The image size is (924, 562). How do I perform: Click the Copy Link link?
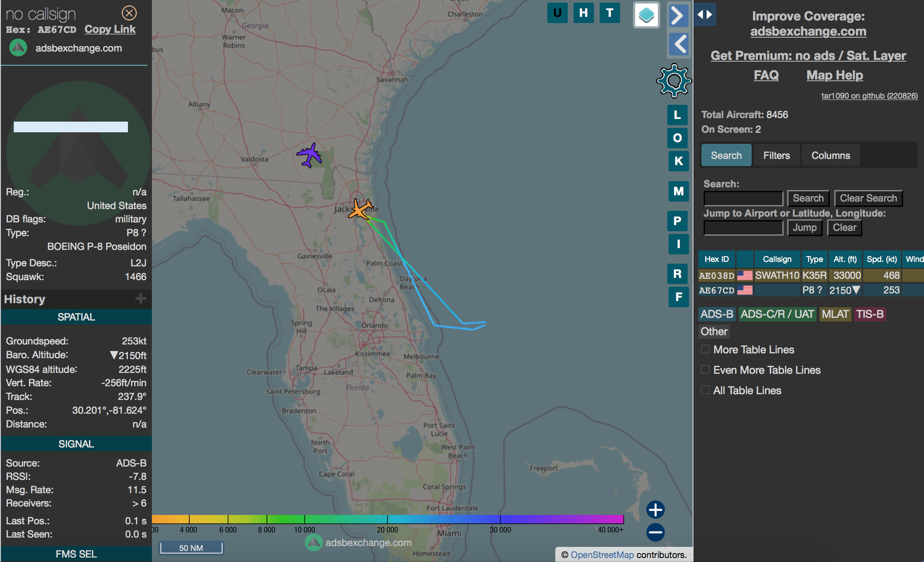click(110, 29)
